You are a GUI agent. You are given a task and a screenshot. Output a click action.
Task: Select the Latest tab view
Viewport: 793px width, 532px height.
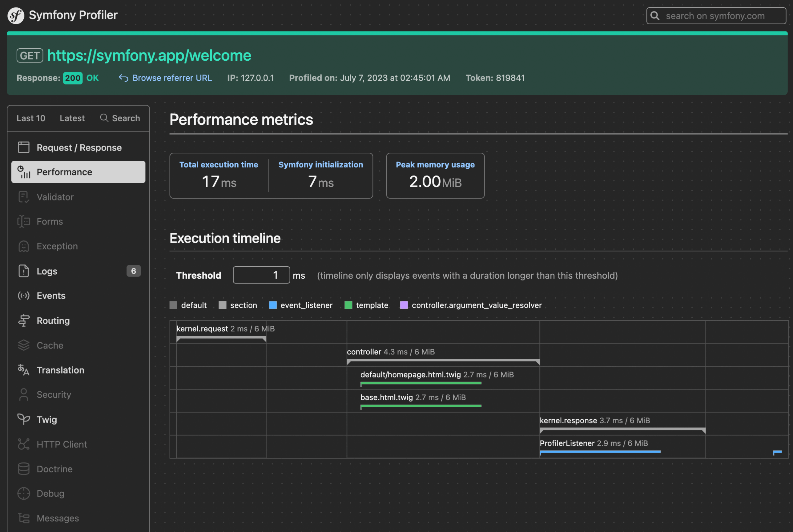point(72,117)
